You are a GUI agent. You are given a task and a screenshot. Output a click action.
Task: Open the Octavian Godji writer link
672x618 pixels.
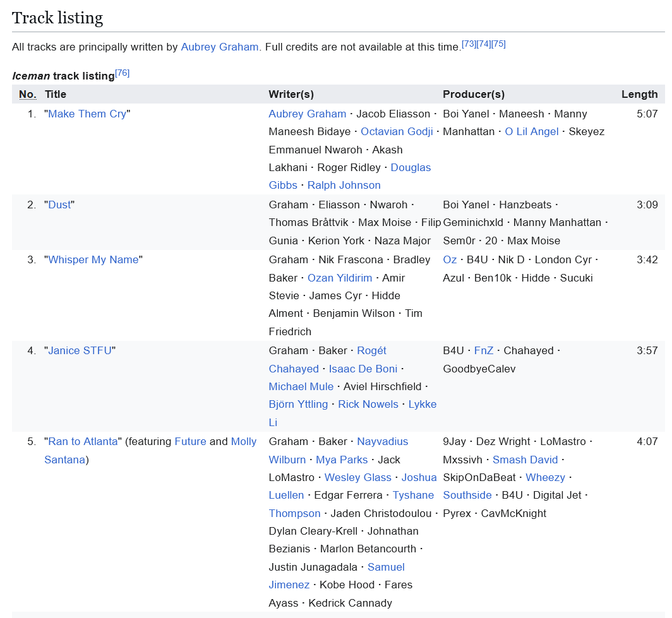point(397,131)
